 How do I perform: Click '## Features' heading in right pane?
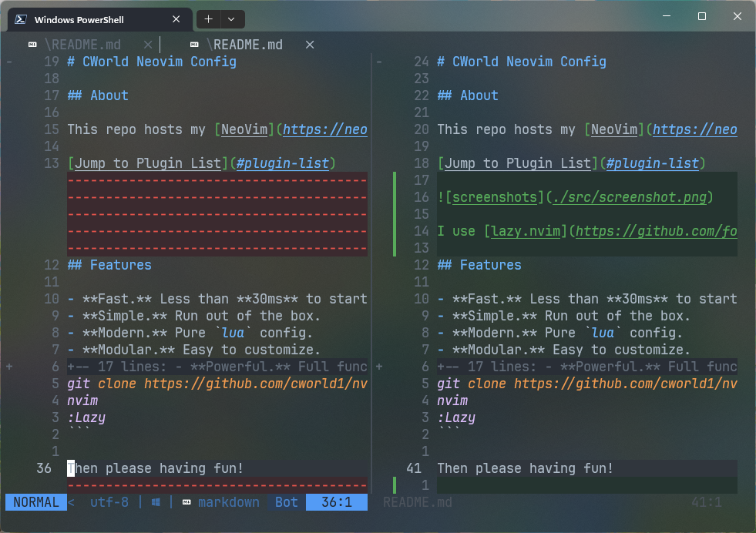(479, 265)
